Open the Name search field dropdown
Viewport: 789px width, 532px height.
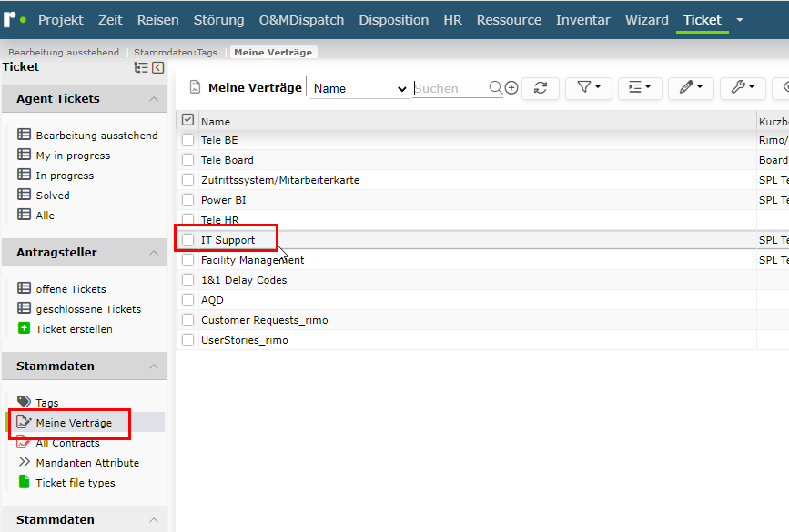(x=359, y=88)
